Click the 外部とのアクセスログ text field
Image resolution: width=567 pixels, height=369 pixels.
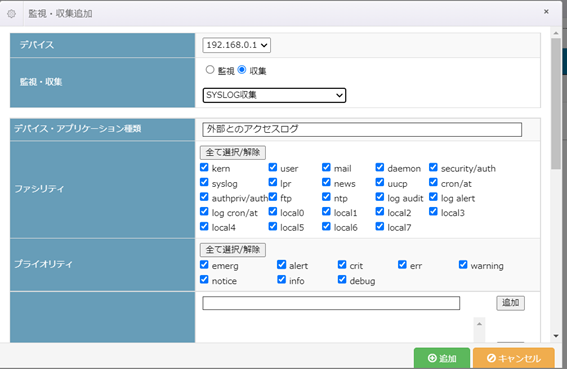[362, 129]
